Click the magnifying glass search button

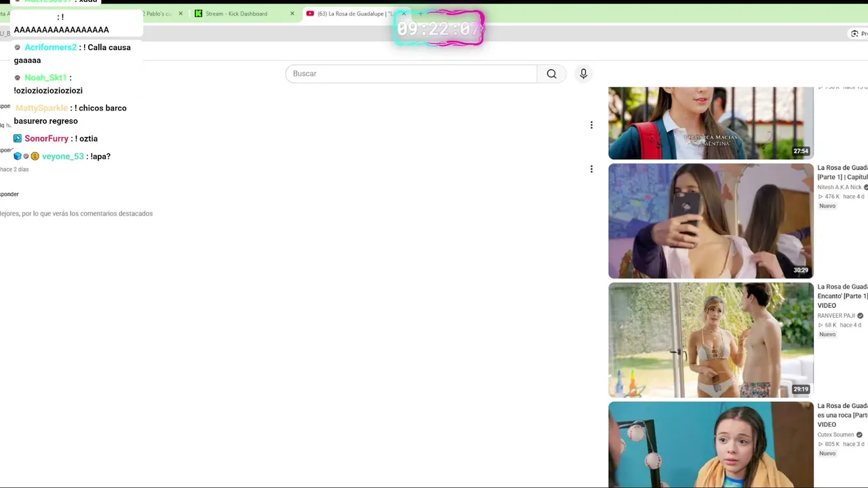point(551,74)
